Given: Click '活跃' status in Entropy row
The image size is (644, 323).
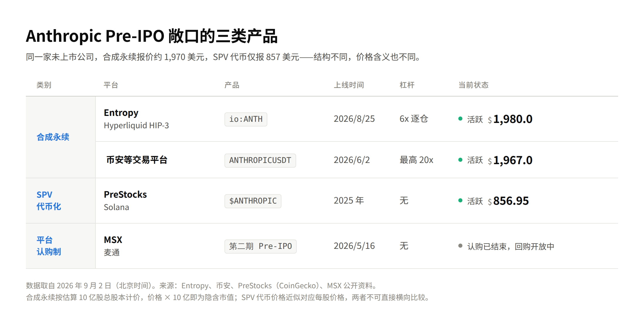Looking at the screenshot, I should (475, 119).
